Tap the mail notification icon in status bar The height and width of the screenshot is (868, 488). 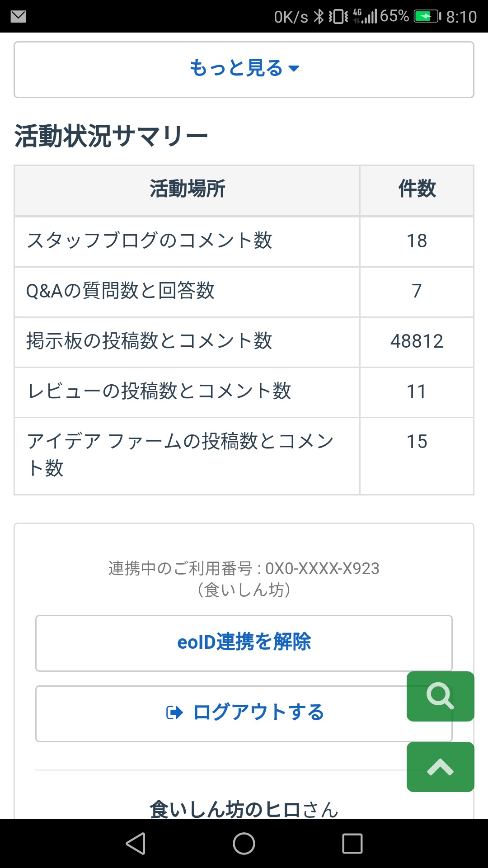18,17
